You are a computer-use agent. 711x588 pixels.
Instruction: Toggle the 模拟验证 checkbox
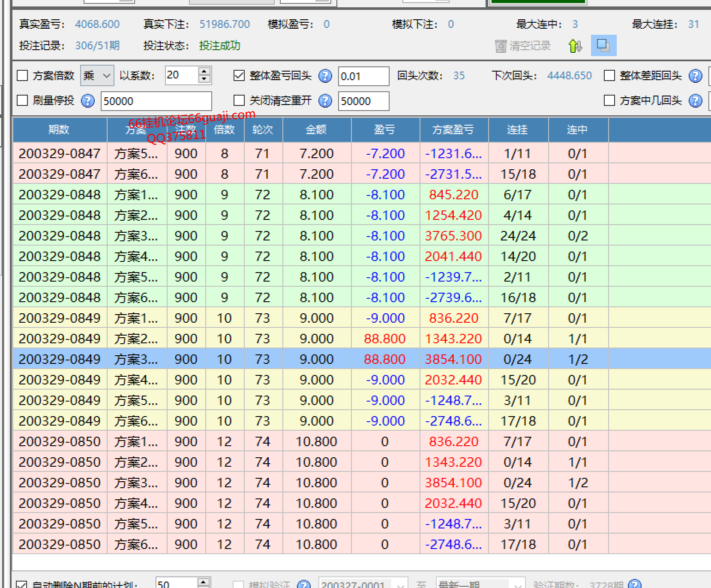(x=238, y=585)
